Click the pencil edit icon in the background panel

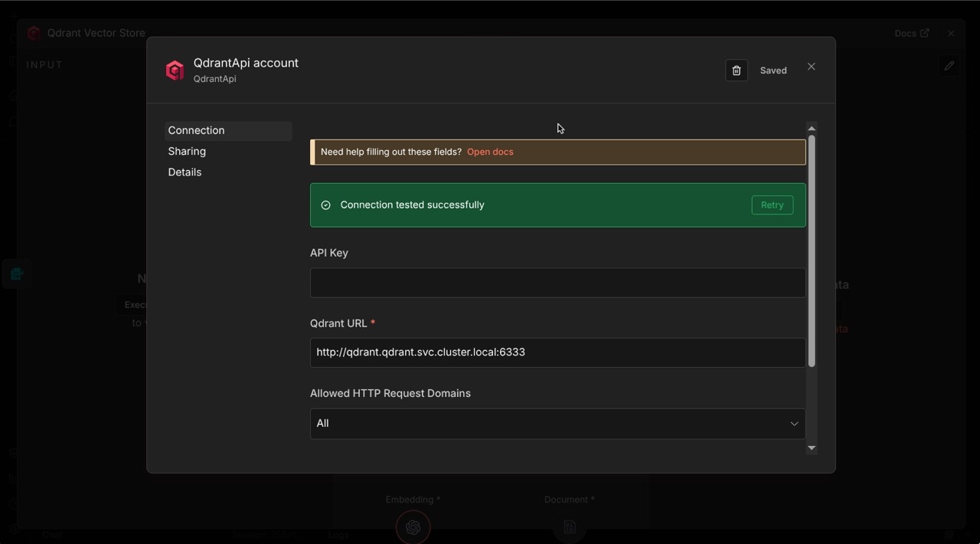pos(949,66)
